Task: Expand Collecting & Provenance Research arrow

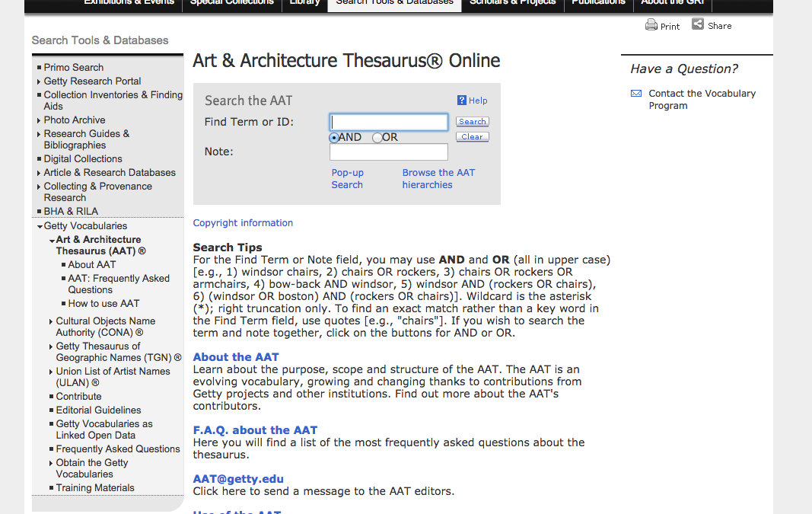Action: click(39, 187)
